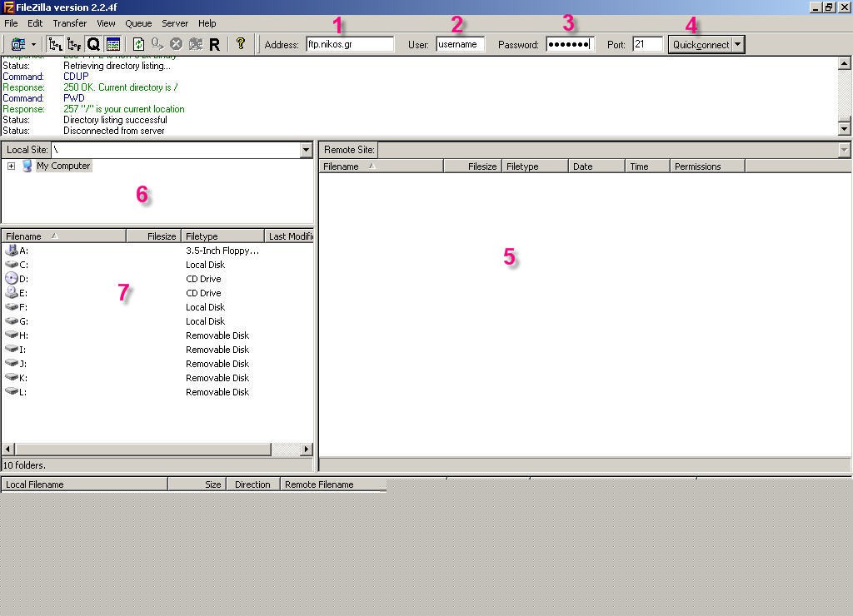Open the Server menu
The height and width of the screenshot is (616, 853).
(175, 23)
